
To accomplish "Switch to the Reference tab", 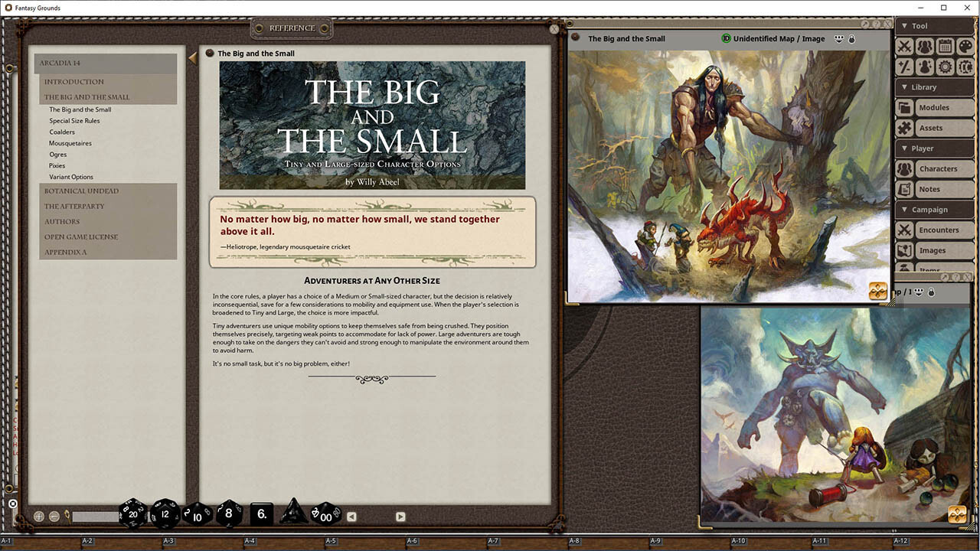I will 291,27.
